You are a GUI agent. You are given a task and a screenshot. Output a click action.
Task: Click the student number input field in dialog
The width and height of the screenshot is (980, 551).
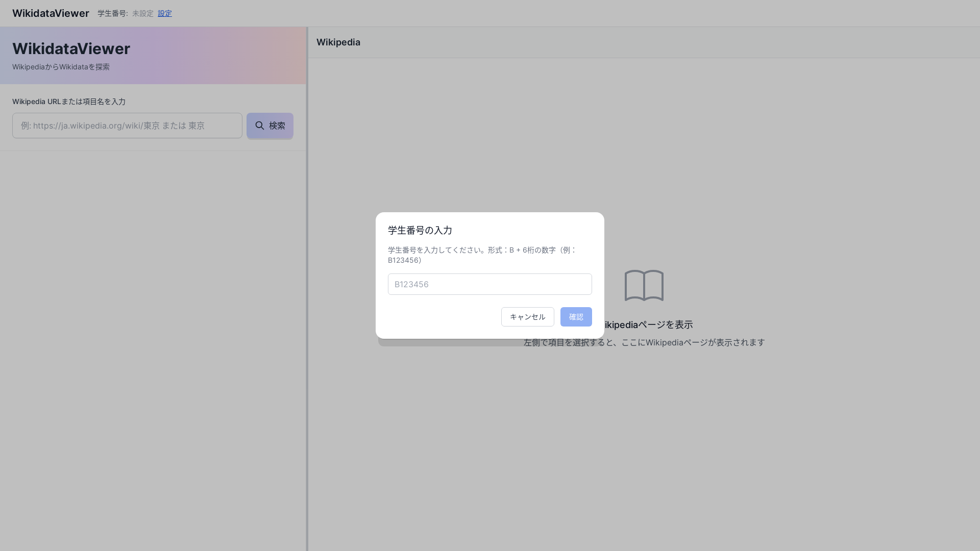(x=489, y=284)
